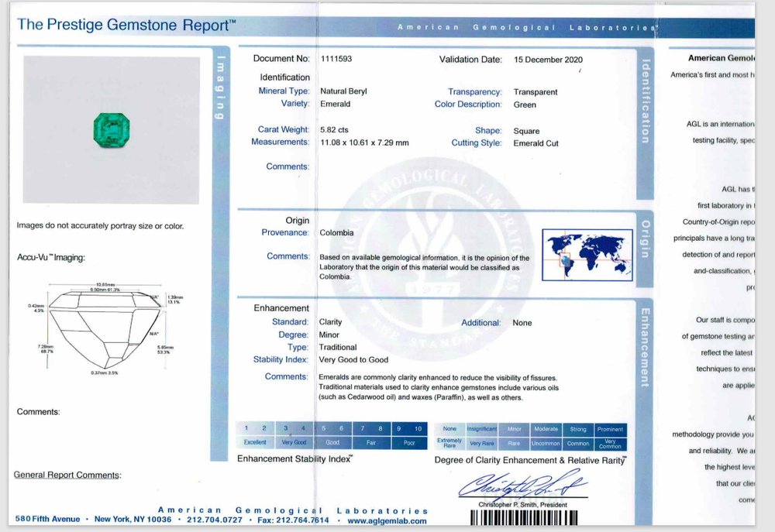Click the vertical Origin section tab
This screenshot has height=532, width=775.
click(x=644, y=234)
